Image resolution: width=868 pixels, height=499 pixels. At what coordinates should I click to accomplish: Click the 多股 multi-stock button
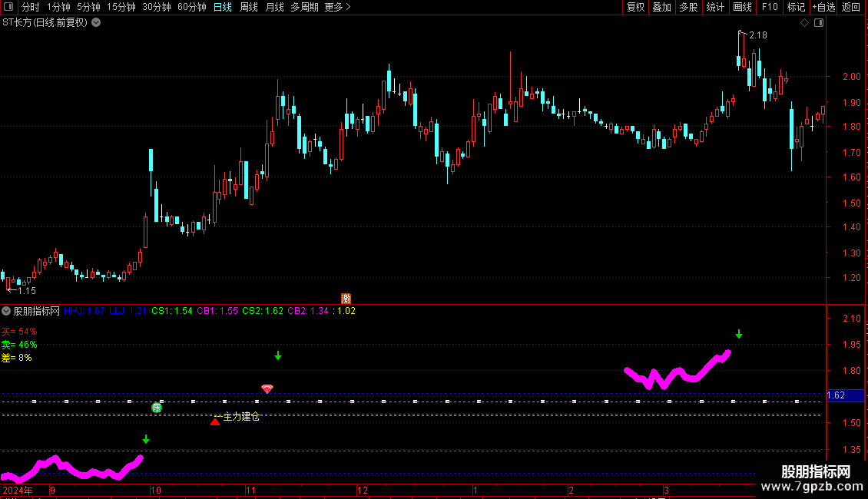tap(688, 7)
